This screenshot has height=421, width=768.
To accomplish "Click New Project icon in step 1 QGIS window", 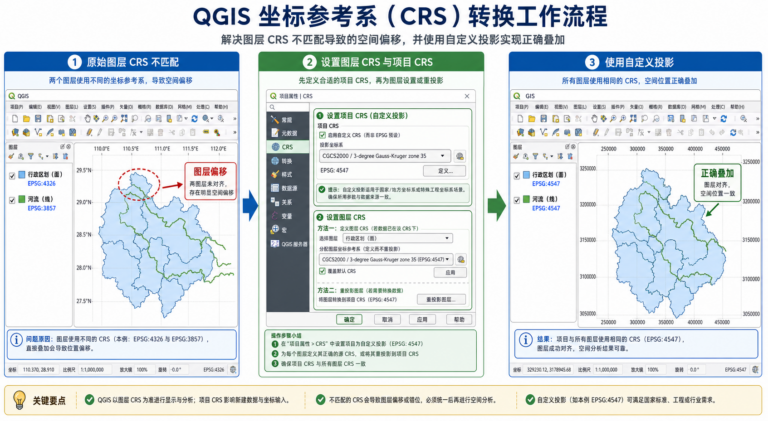I will click(x=15, y=118).
